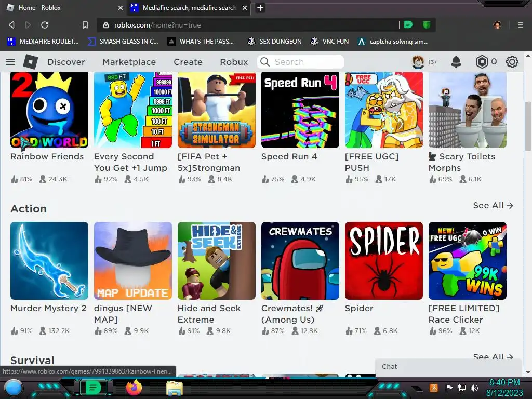Open Crewmates! (Among Us) thumbnail
This screenshot has height=399, width=532.
(x=300, y=261)
